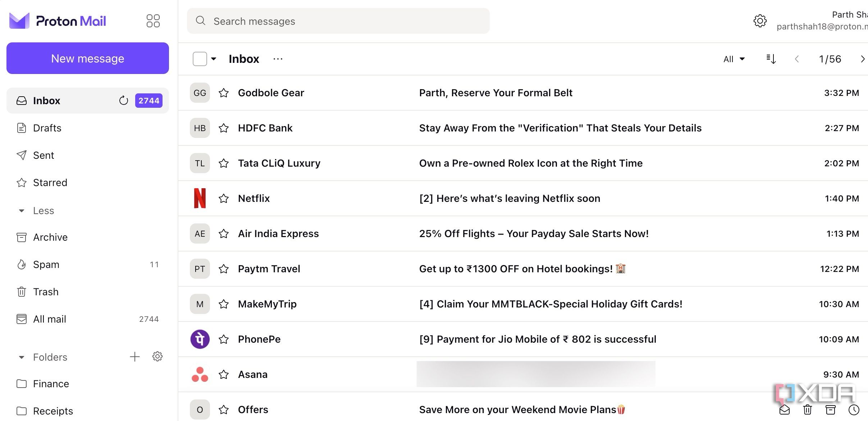Click the Netflix sender logo

pos(200,198)
